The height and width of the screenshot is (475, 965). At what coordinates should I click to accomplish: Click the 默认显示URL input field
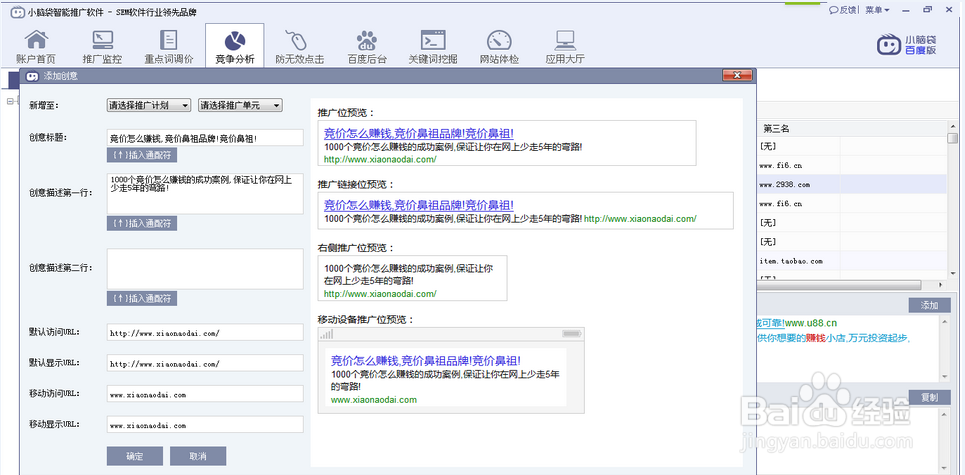pos(205,363)
